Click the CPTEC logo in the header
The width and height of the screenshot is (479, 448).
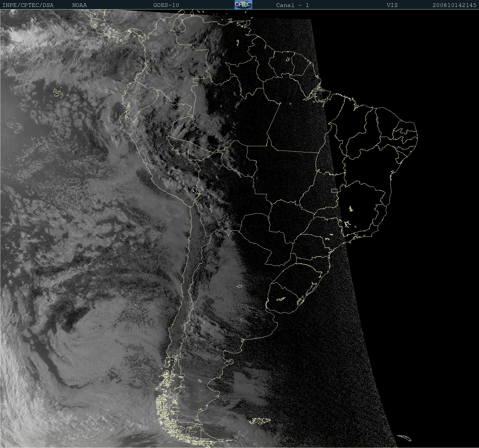[243, 5]
